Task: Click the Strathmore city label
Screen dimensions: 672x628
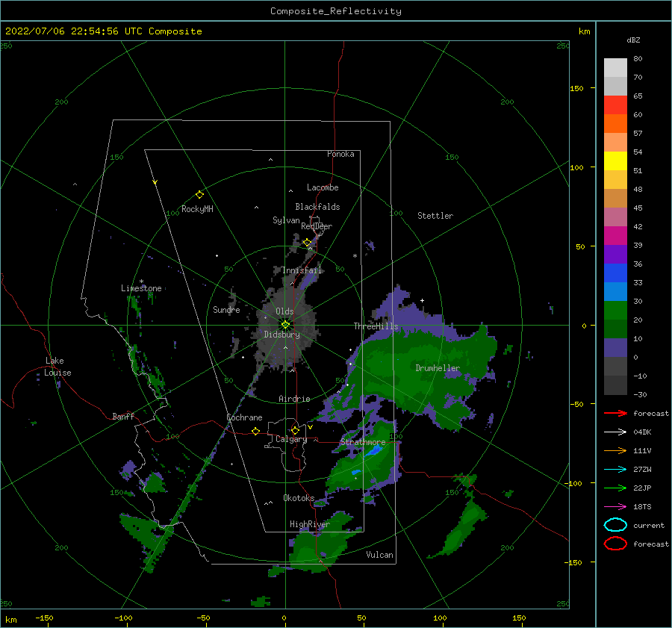Action: point(363,442)
